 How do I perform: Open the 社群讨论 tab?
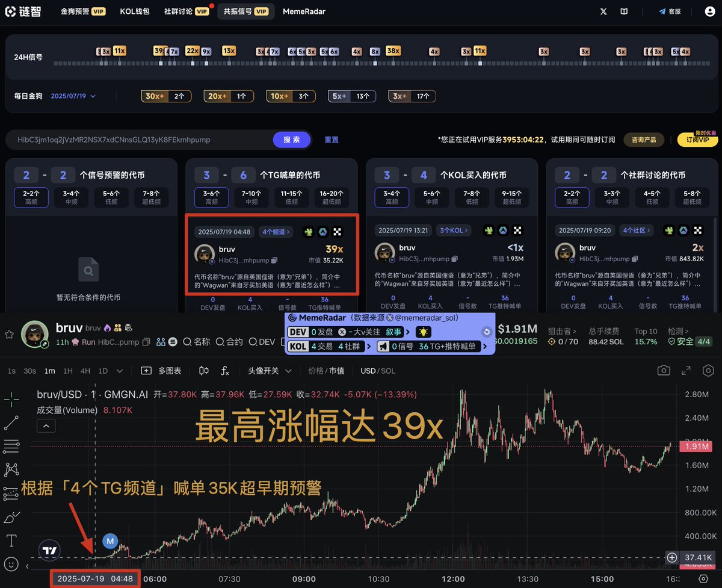pos(186,11)
